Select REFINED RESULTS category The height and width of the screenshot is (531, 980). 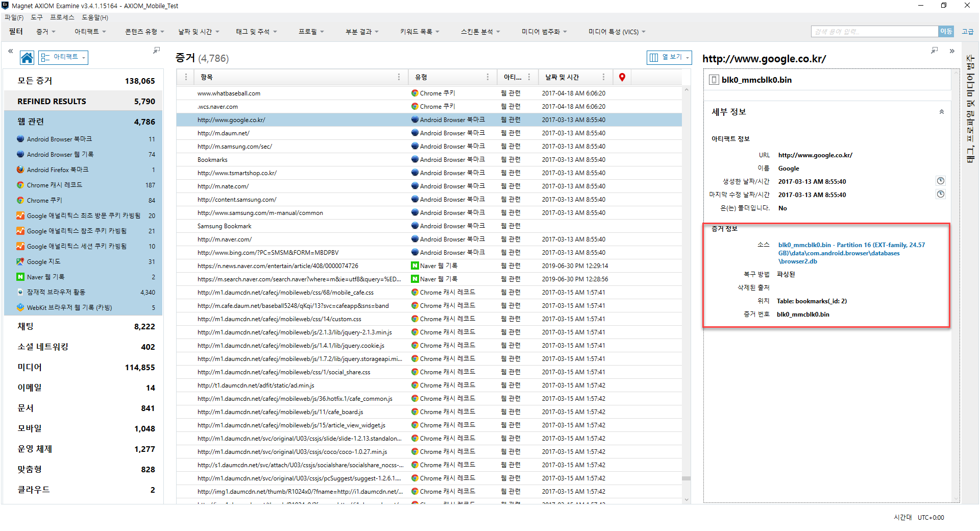tap(83, 101)
